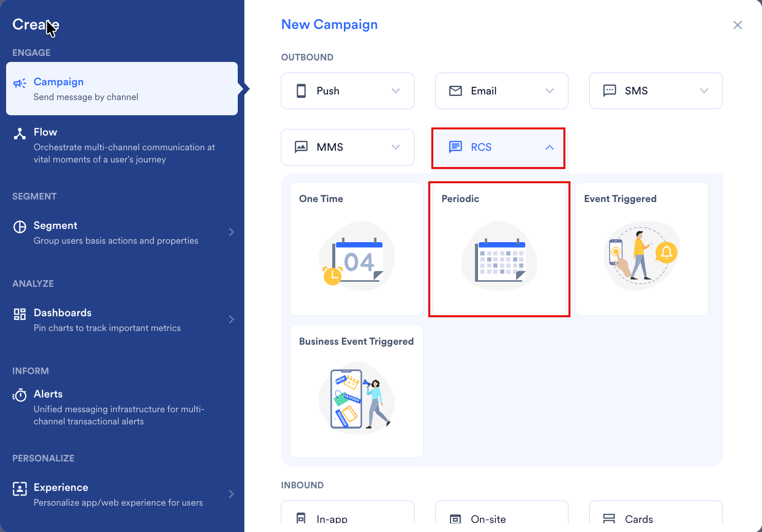Expand the SMS channel dropdown arrow
The height and width of the screenshot is (532, 762).
pos(704,91)
